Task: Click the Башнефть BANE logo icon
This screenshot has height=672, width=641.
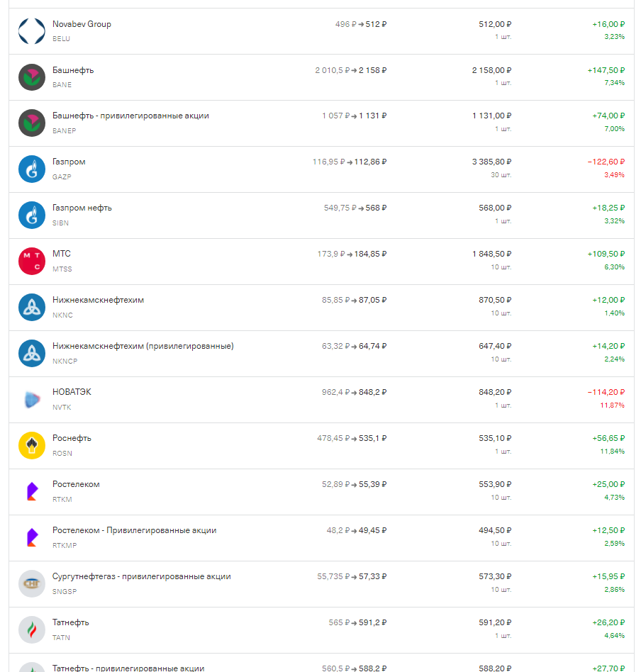Action: click(x=32, y=77)
